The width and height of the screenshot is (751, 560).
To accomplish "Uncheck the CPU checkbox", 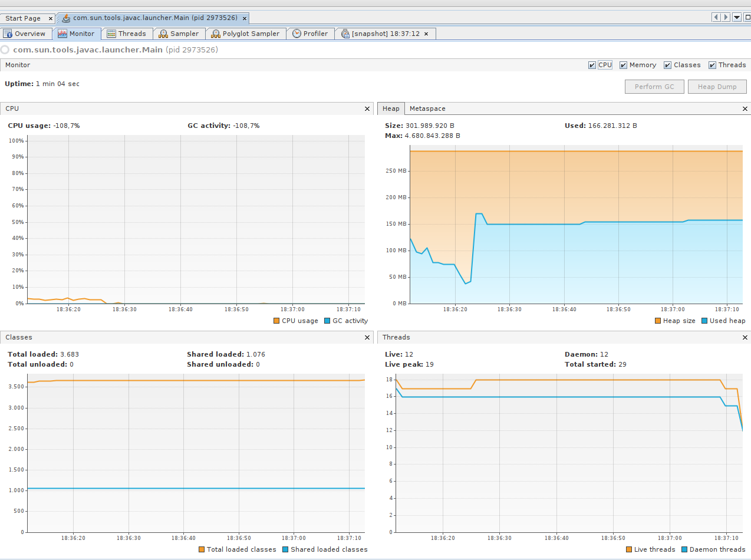I will 592,65.
